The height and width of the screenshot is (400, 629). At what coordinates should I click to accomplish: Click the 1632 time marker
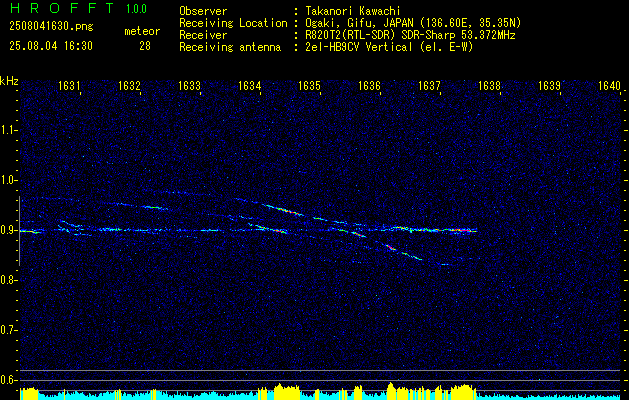tap(129, 86)
